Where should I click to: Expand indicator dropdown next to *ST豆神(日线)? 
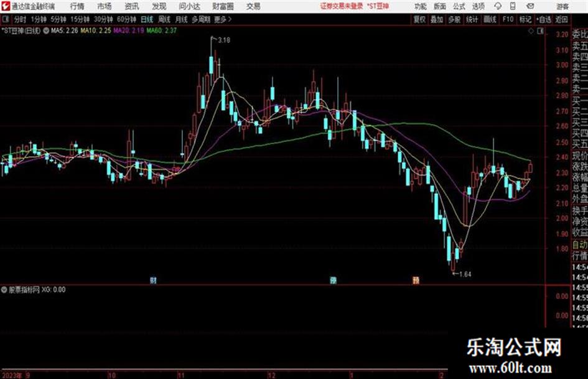[46, 30]
